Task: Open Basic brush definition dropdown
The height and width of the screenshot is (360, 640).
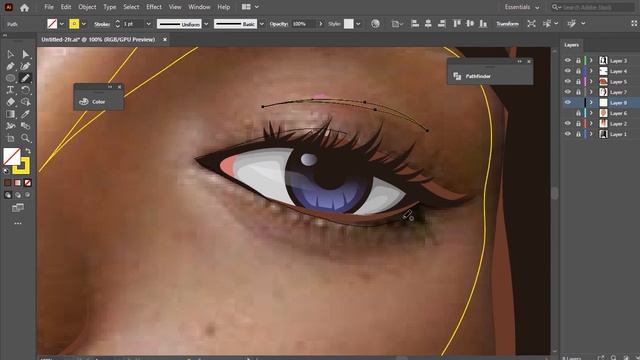Action: (262, 24)
